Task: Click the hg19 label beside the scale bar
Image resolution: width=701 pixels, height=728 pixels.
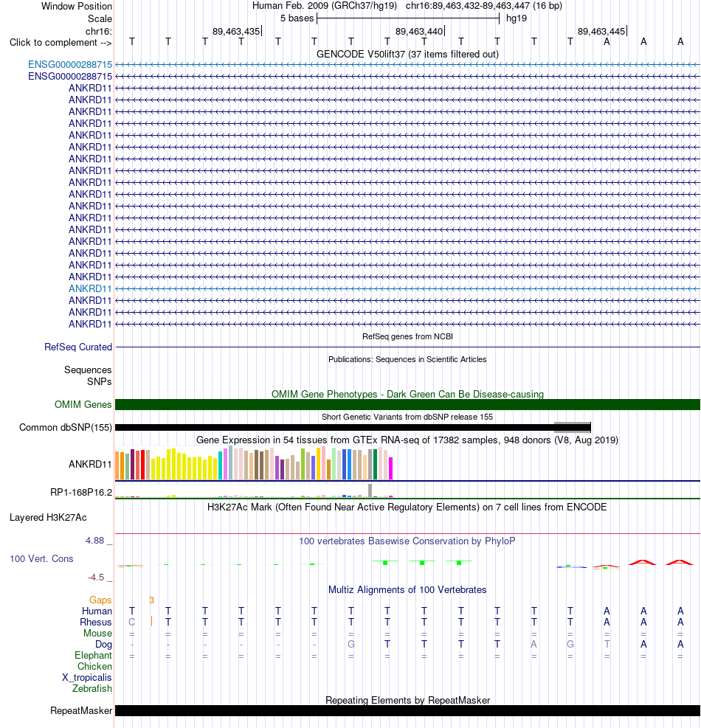Action: [516, 18]
